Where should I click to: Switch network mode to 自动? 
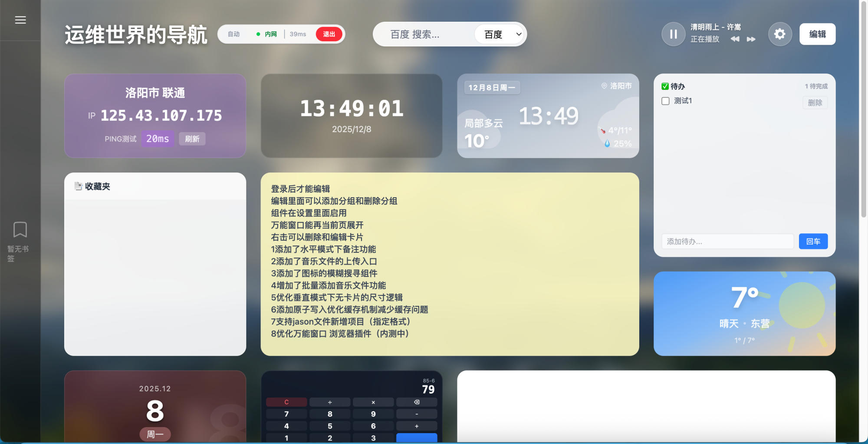tap(234, 34)
